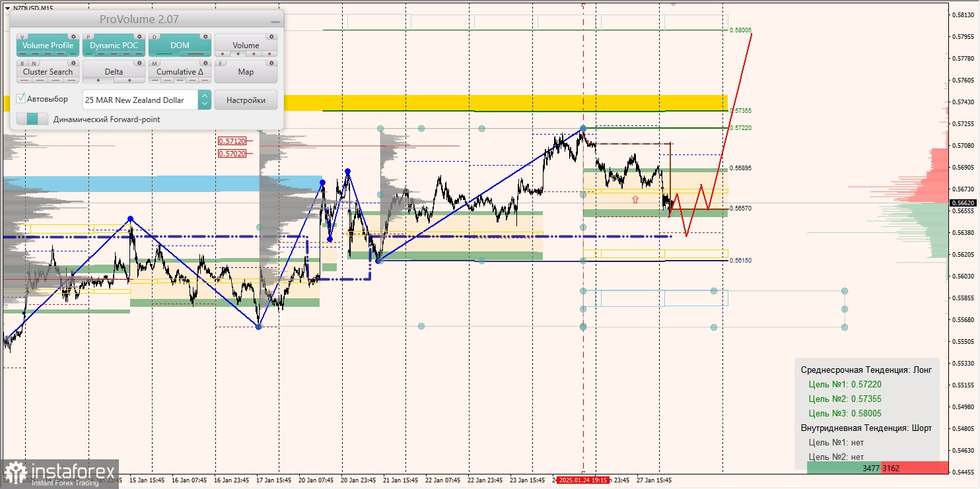Click the red up-arrow marker on chart

[x=635, y=199]
